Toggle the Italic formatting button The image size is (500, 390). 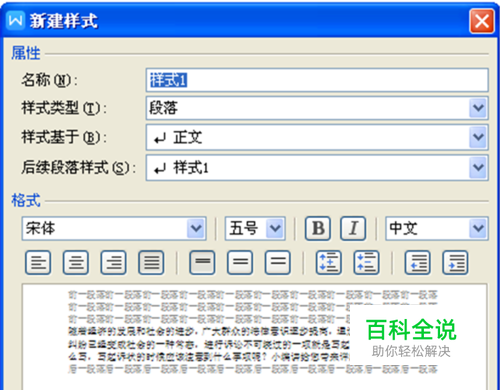click(x=353, y=229)
